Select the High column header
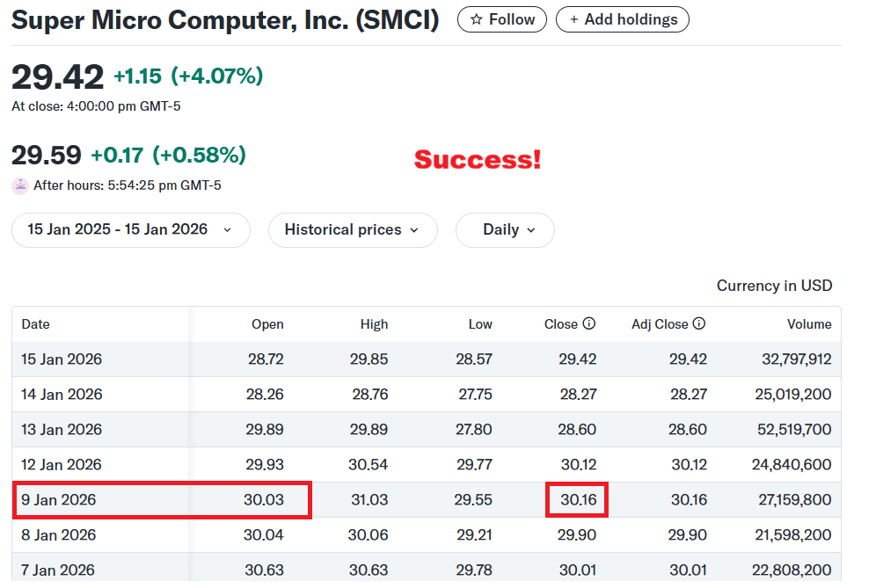 pyautogui.click(x=374, y=324)
